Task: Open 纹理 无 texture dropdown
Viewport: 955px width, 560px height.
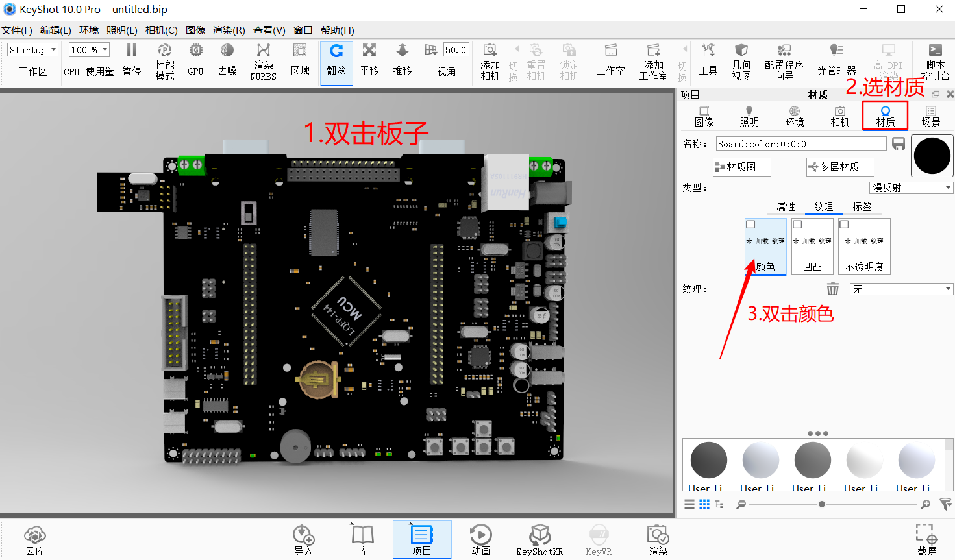Action: [901, 289]
